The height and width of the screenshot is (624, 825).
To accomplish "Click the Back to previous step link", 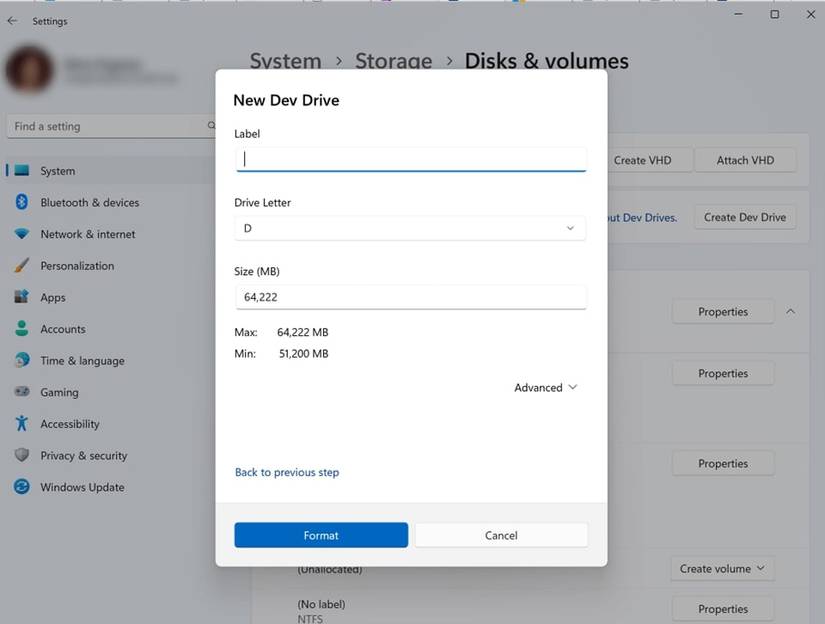I will tap(287, 472).
